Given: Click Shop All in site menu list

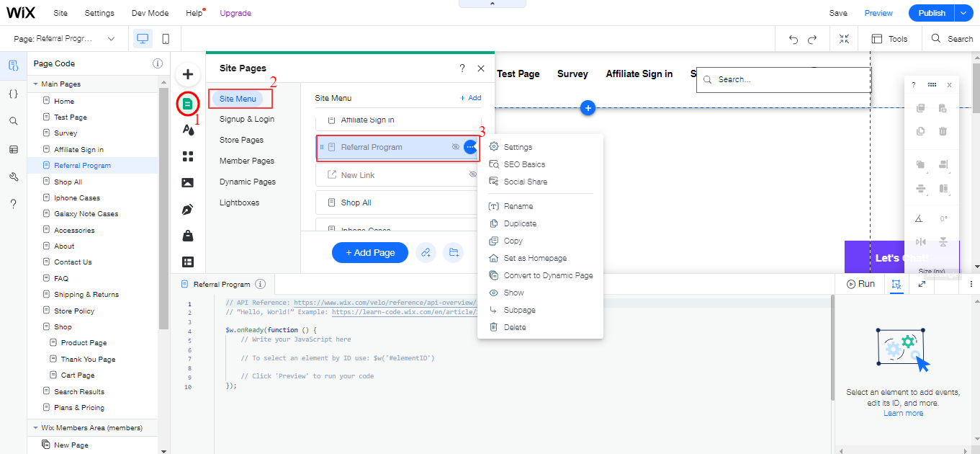Looking at the screenshot, I should (398, 202).
